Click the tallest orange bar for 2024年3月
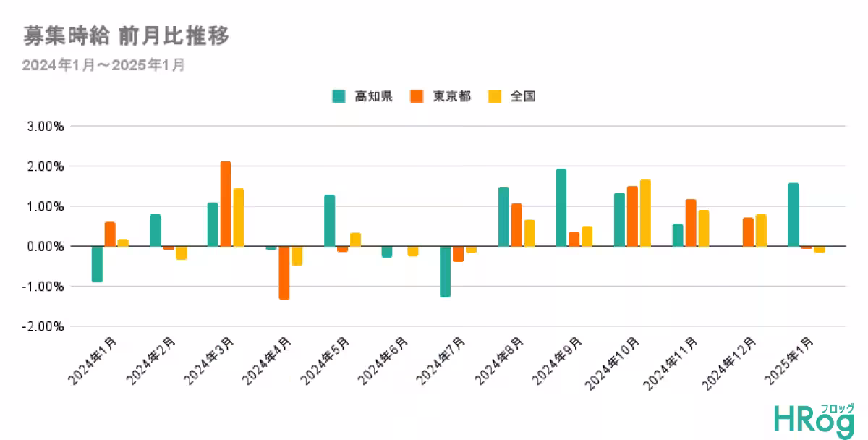The image size is (868, 440). pos(226,204)
